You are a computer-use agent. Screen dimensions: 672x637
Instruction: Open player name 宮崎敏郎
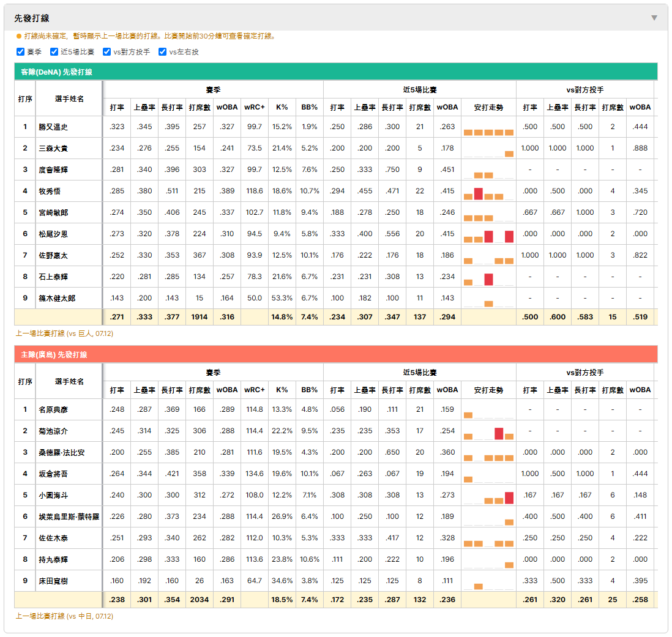[54, 212]
